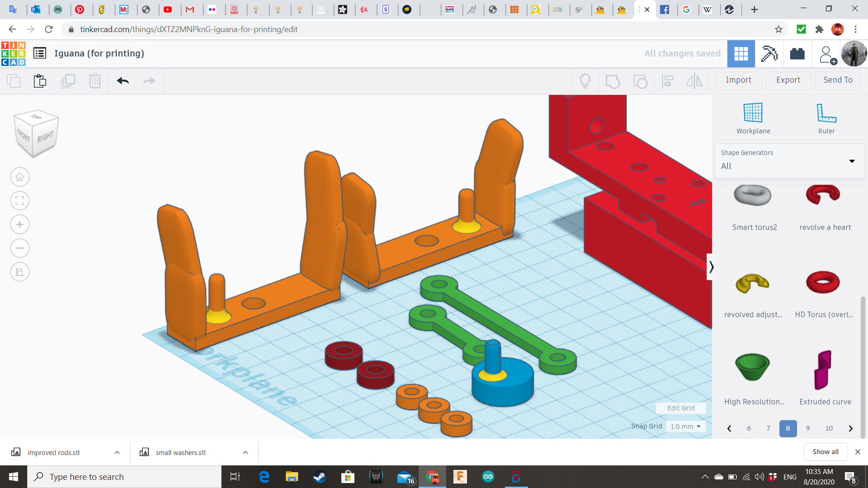Screen dimensions: 868x488
Task: Click the Paste clipboard icon
Action: point(40,81)
